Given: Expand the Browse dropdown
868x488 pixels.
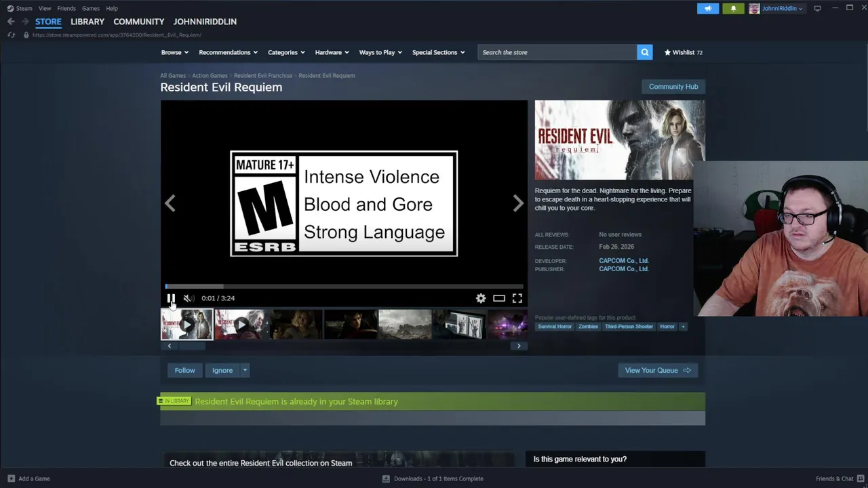Looking at the screenshot, I should pyautogui.click(x=175, y=52).
